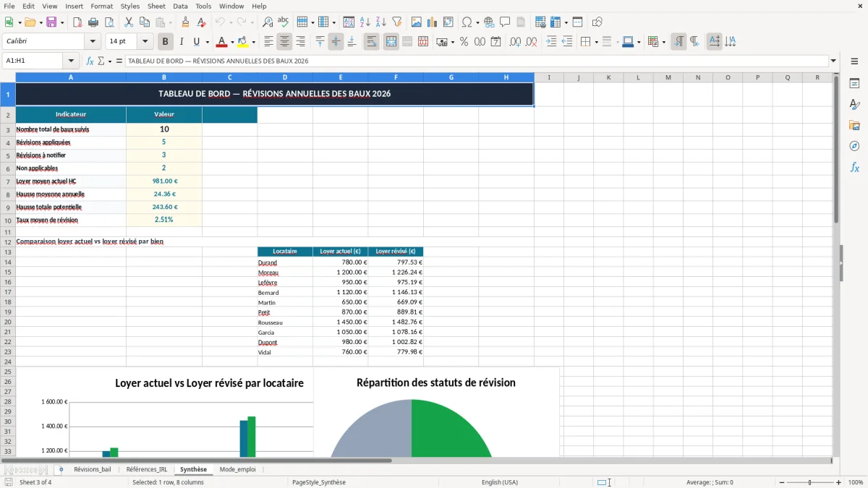Switch to Révisions_bail sheet tab
Viewport: 868px width, 488px height.
93,469
